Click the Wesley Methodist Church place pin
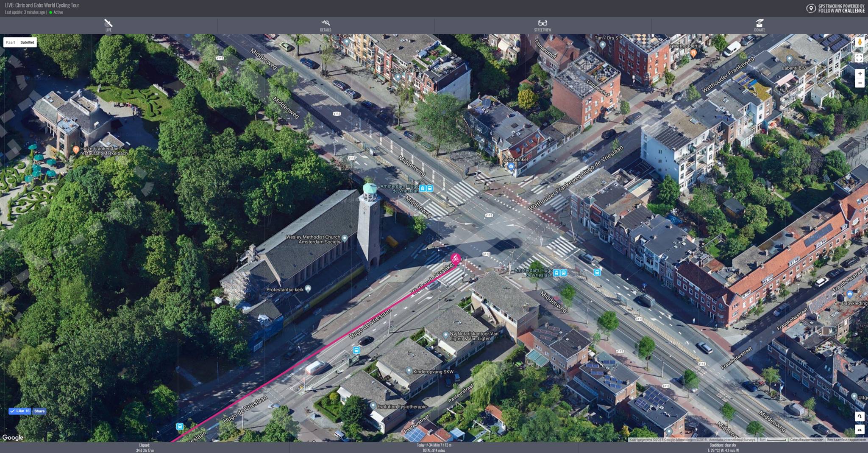Viewport: 868px width, 453px height. 345,238
